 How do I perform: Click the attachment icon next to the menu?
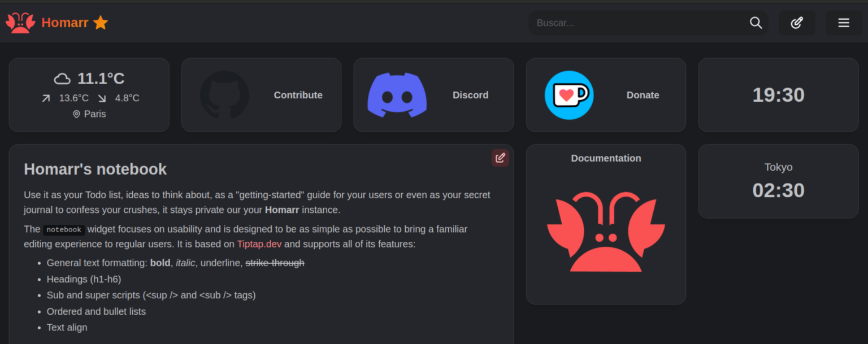click(x=797, y=23)
